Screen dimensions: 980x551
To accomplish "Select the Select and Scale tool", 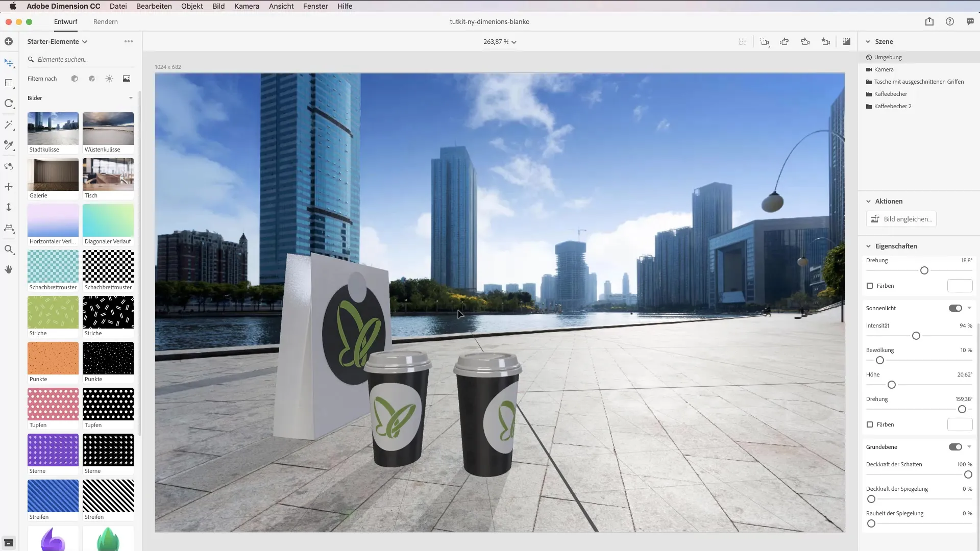I will (x=9, y=83).
